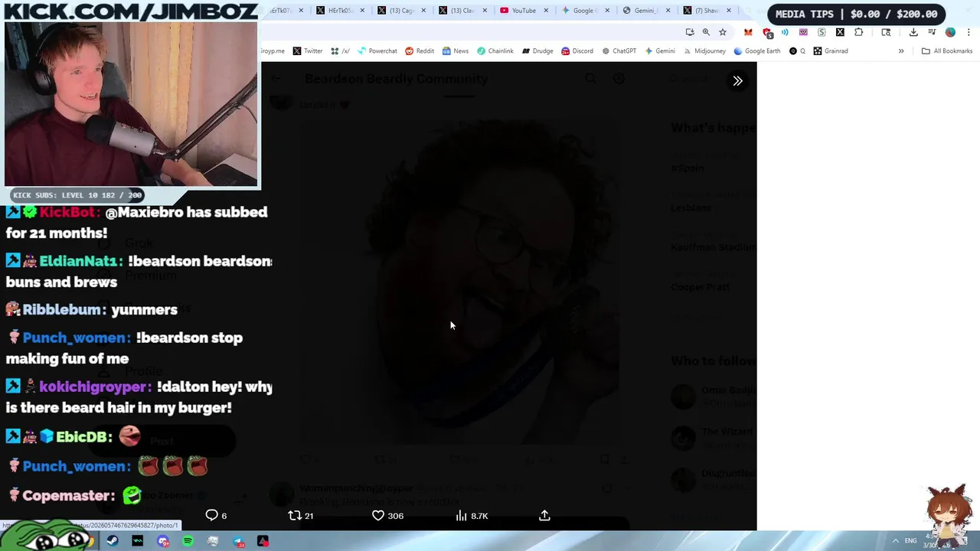Viewport: 980px width, 551px height.
Task: Open the purple square extension icon
Action: click(x=803, y=32)
